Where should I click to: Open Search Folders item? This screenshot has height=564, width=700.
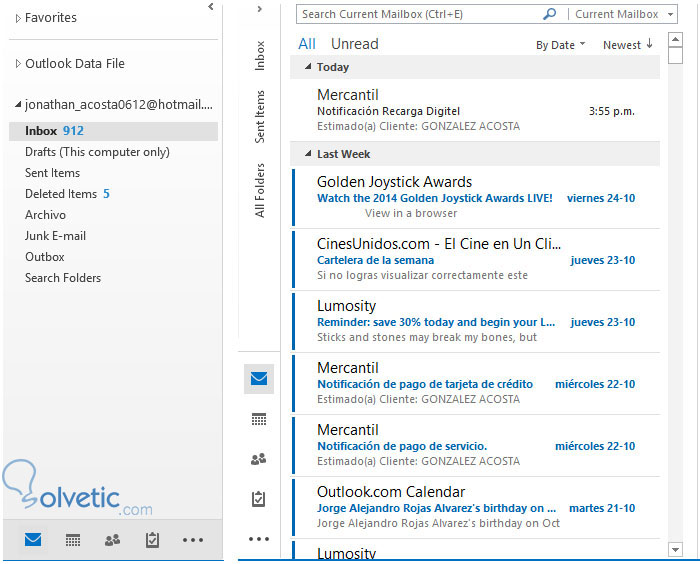tap(63, 278)
